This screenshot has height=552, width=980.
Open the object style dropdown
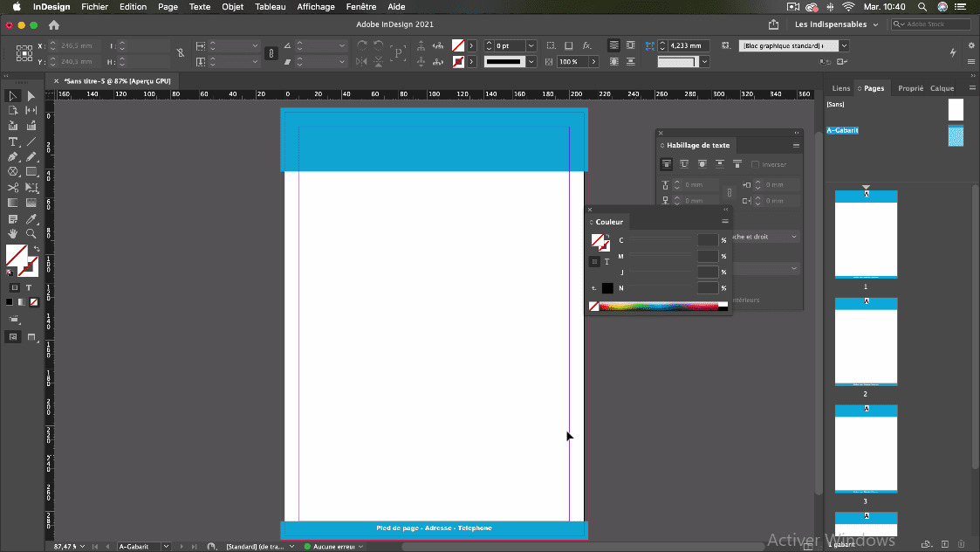[x=845, y=45]
